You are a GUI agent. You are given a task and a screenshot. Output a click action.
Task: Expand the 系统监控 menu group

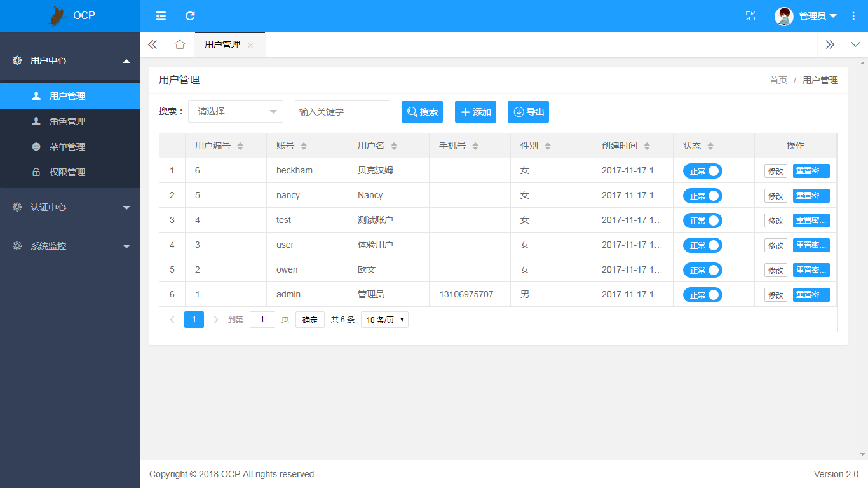point(70,246)
